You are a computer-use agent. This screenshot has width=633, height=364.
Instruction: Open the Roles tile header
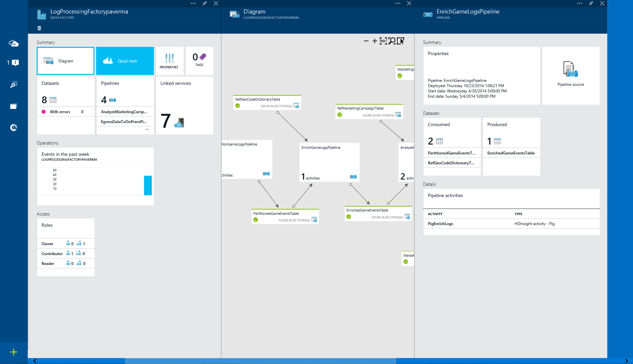tap(65, 228)
